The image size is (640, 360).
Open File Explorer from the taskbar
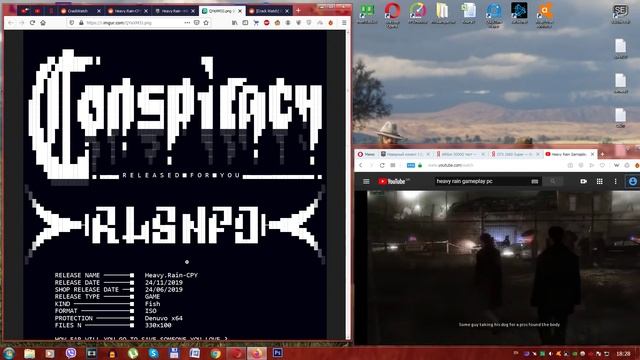tap(29, 353)
